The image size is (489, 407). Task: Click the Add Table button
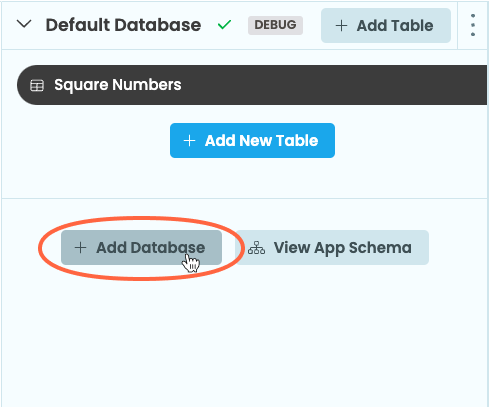(386, 26)
